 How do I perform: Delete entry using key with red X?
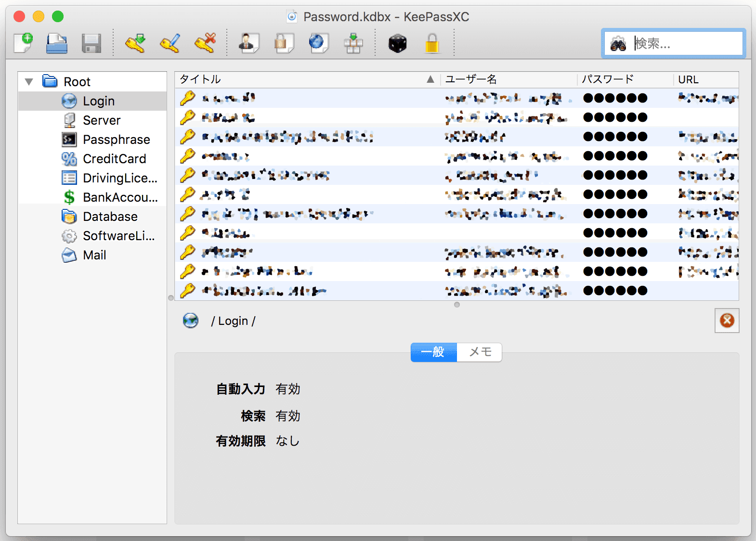pyautogui.click(x=205, y=43)
